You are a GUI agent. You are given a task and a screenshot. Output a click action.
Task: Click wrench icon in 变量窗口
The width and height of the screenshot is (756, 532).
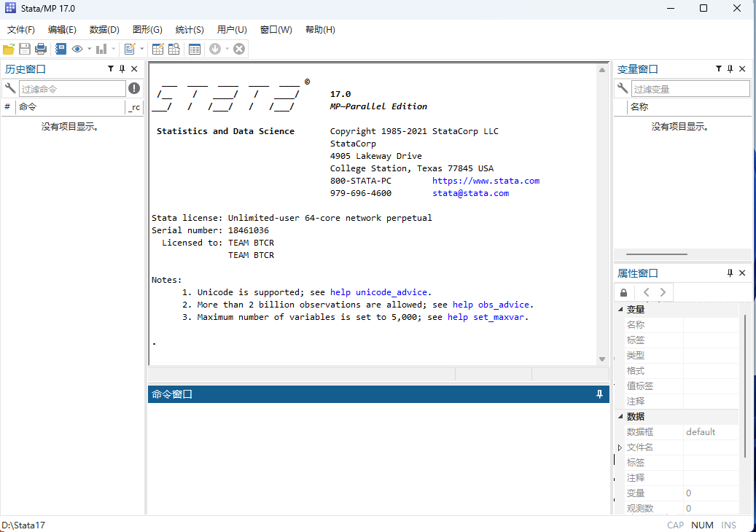point(623,88)
